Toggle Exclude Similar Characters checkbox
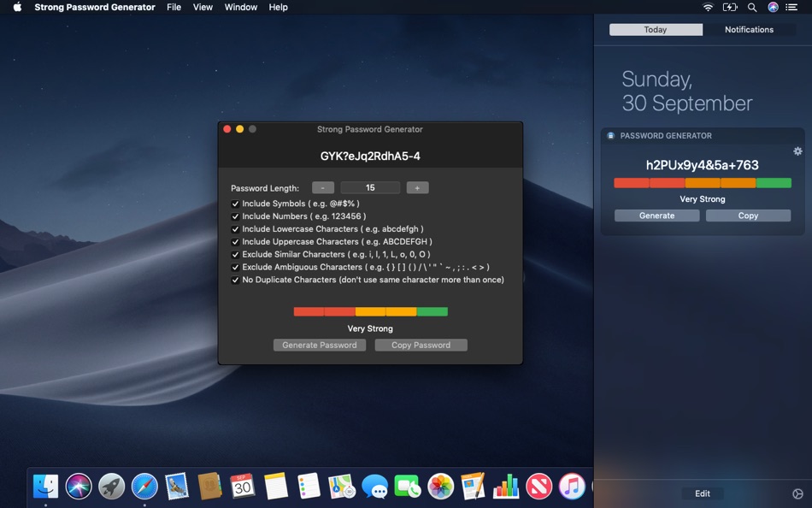The image size is (812, 508). 235,255
